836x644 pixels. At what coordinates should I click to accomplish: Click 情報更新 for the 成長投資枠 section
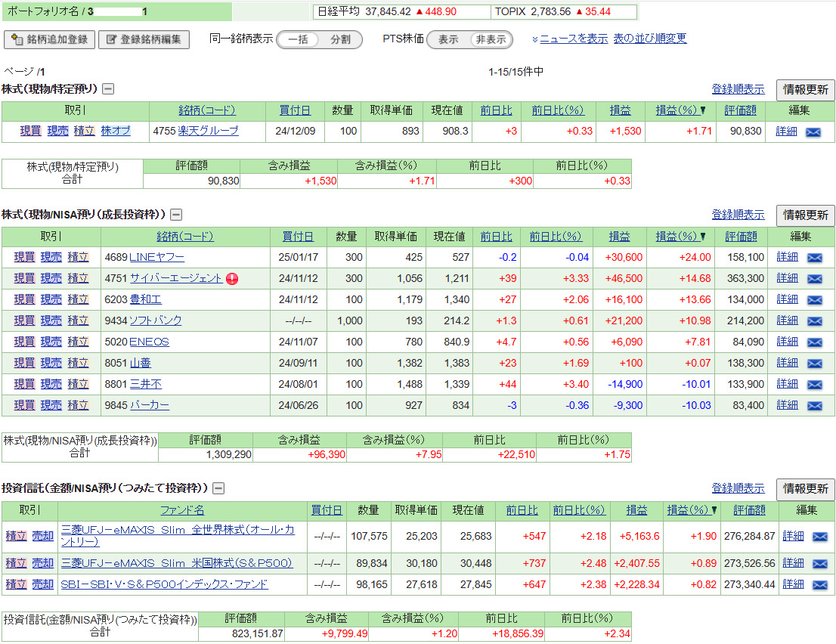(806, 215)
